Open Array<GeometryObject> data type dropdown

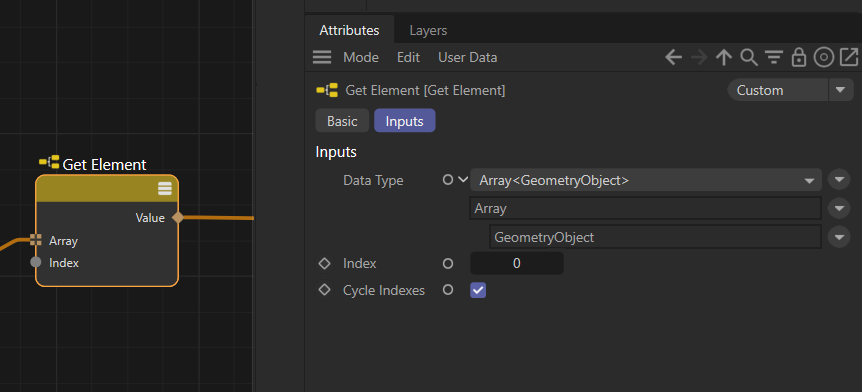pos(645,180)
